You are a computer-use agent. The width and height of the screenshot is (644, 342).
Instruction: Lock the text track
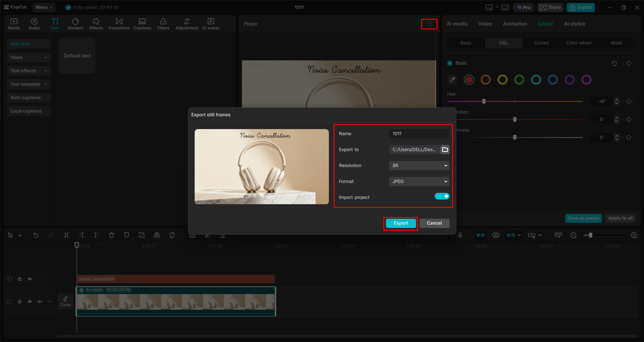(x=20, y=279)
